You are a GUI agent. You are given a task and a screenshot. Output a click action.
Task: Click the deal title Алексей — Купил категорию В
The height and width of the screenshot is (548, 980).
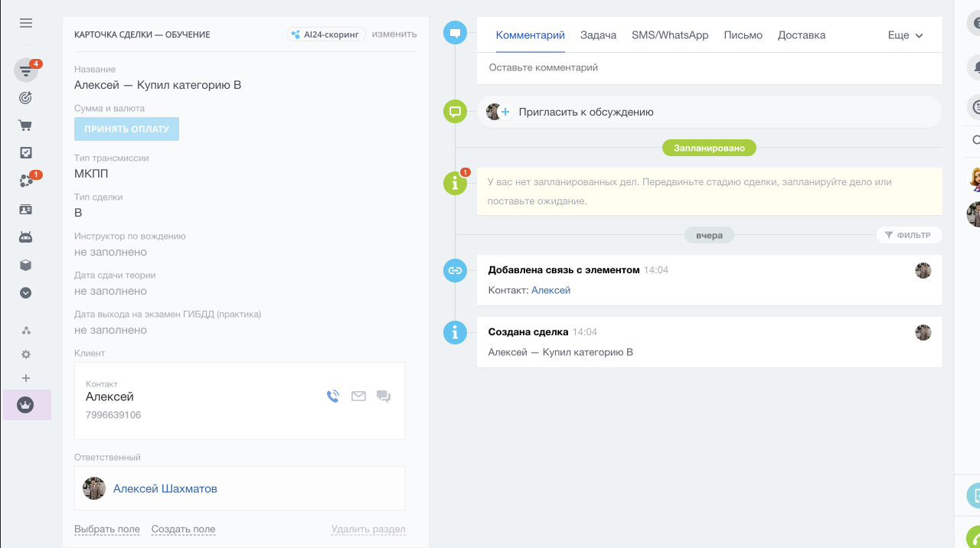pos(158,85)
